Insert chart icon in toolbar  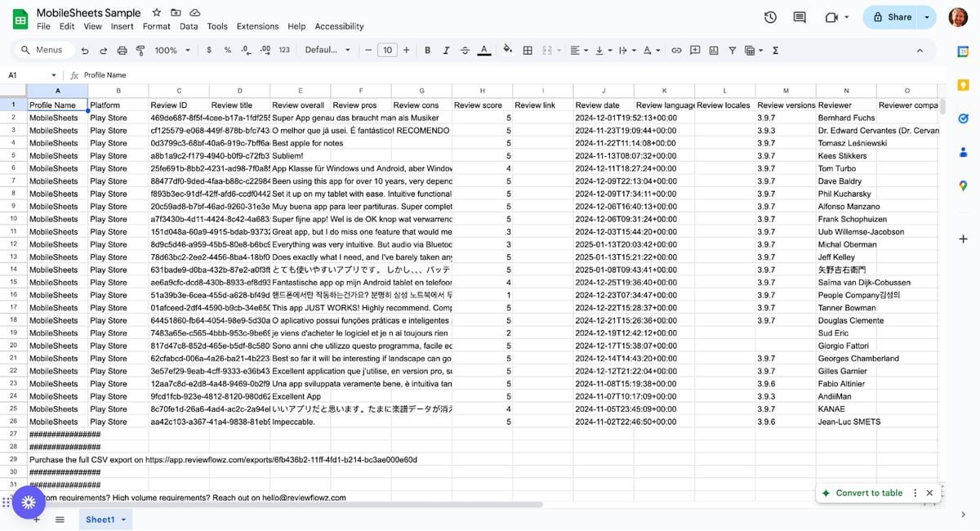click(714, 50)
